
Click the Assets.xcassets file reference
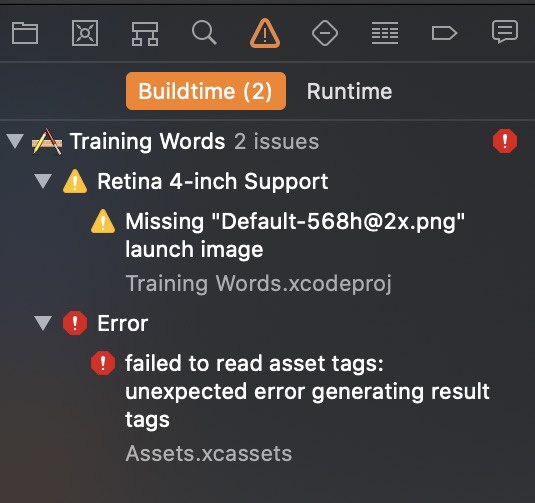(208, 454)
